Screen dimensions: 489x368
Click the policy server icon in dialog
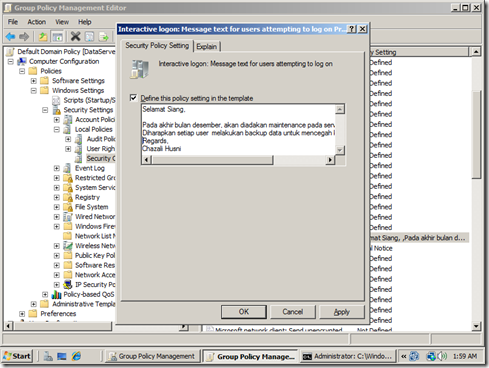click(x=139, y=69)
